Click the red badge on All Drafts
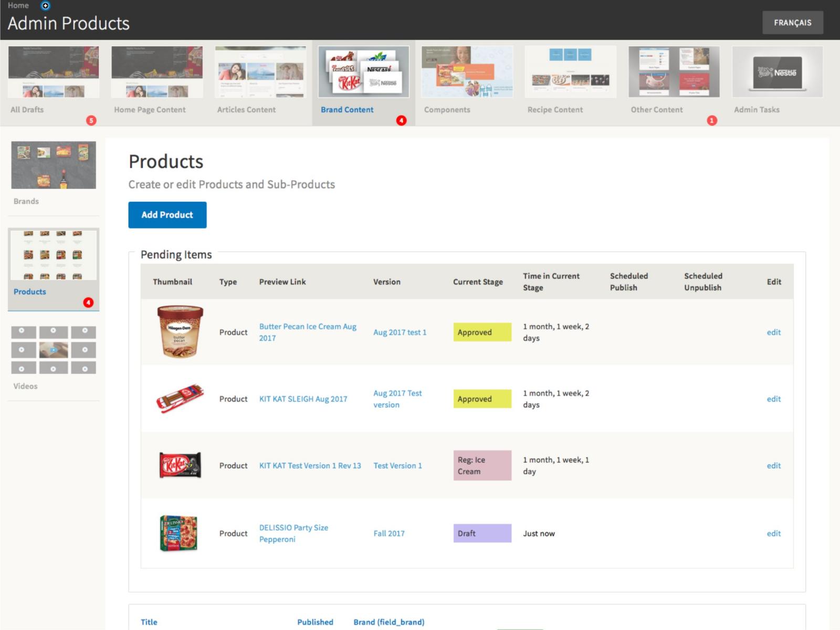The width and height of the screenshot is (840, 630). [91, 120]
